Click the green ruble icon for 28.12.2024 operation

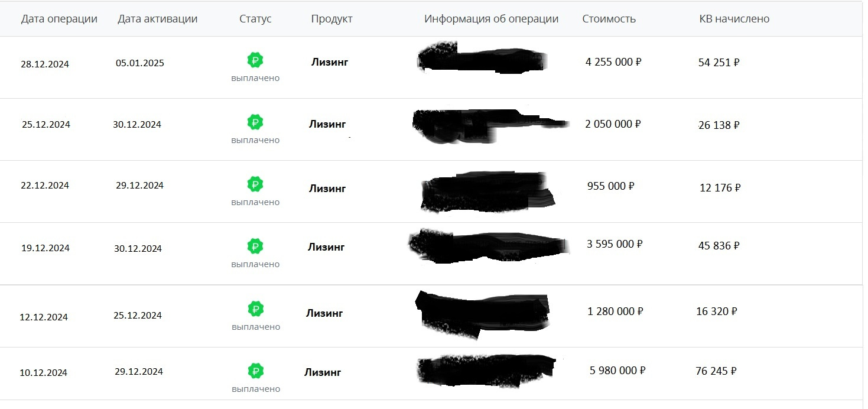pyautogui.click(x=255, y=60)
